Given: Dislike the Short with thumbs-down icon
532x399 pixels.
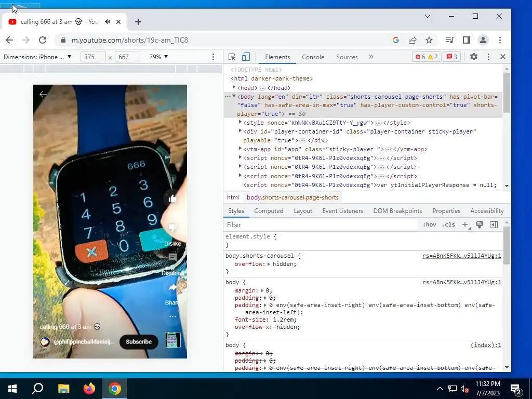Looking at the screenshot, I should [172, 228].
